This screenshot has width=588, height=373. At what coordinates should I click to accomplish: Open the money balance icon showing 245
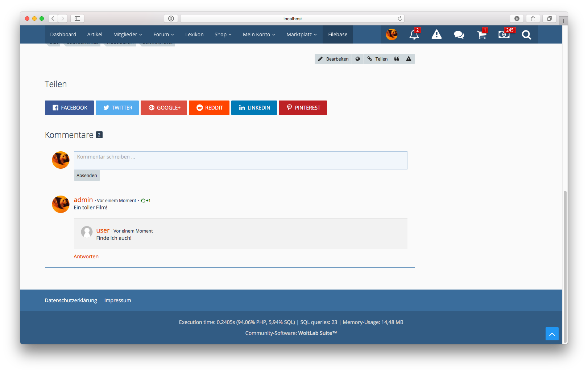coord(504,35)
